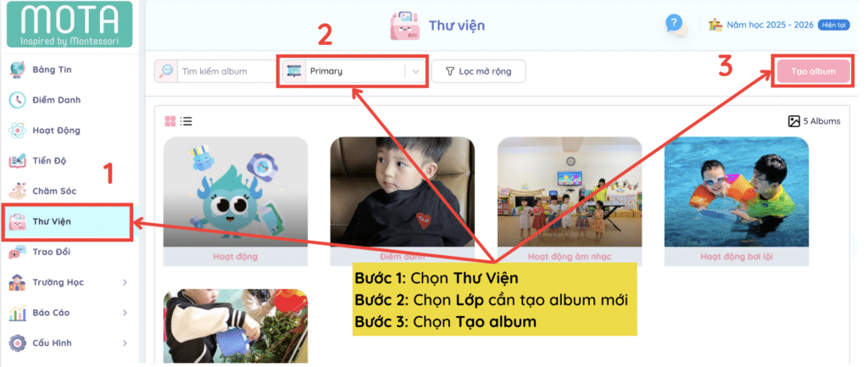Viewport: 868px width, 367px height.
Task: Click the MOTA logo
Action: tap(70, 25)
